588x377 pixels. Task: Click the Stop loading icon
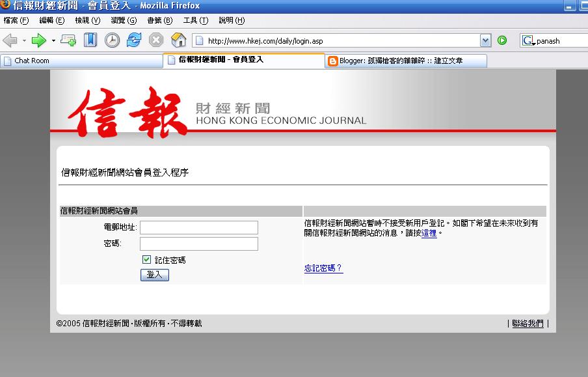pyautogui.click(x=156, y=40)
